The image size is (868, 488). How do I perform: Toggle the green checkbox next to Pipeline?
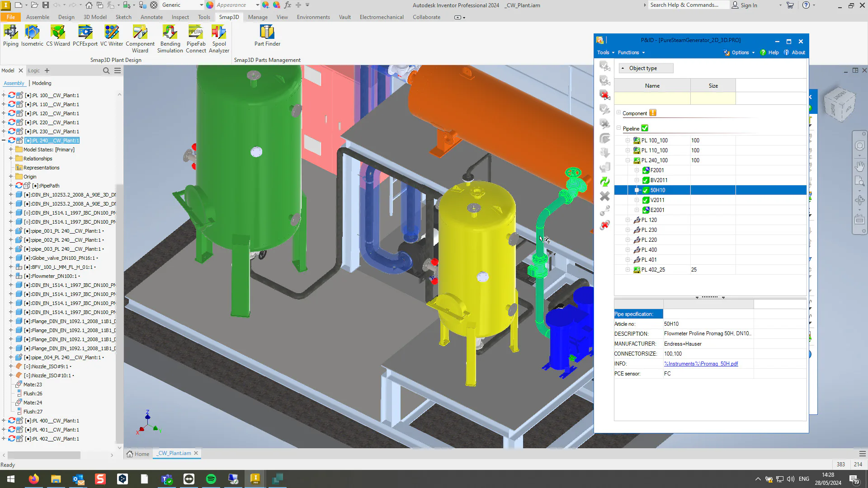point(645,128)
